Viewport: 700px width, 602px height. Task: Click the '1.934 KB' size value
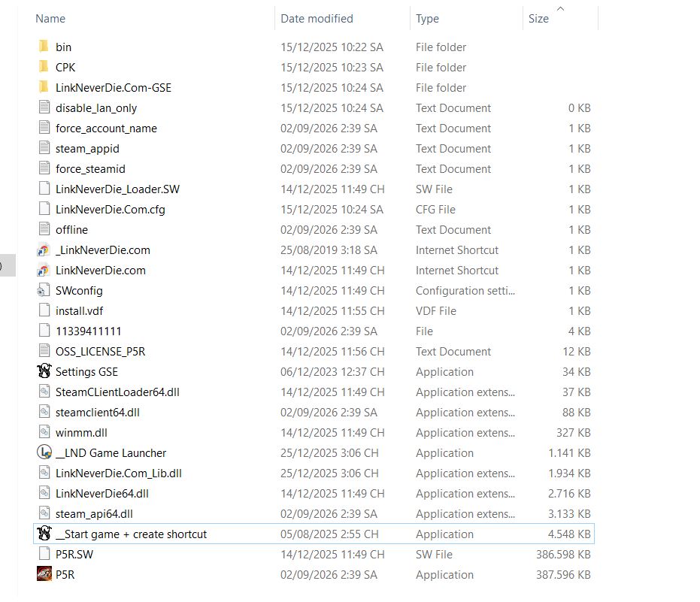[x=569, y=473]
